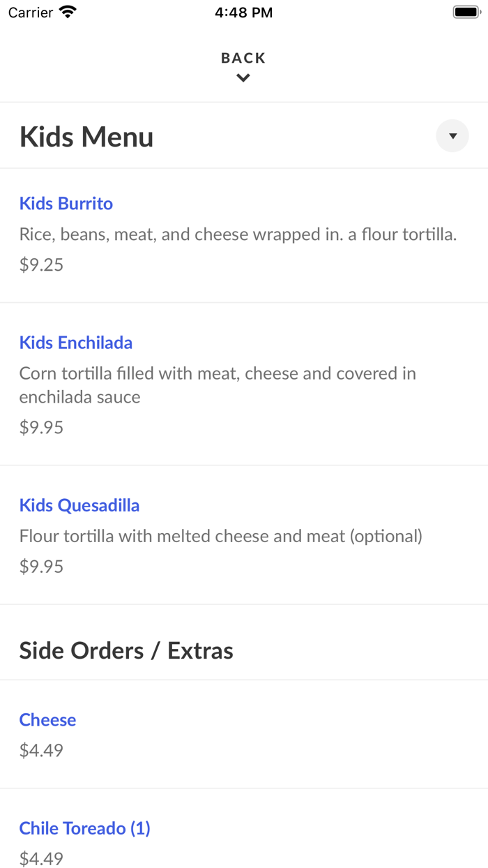Image resolution: width=488 pixels, height=868 pixels.
Task: Tap the Side Orders / Extras header
Action: point(126,650)
